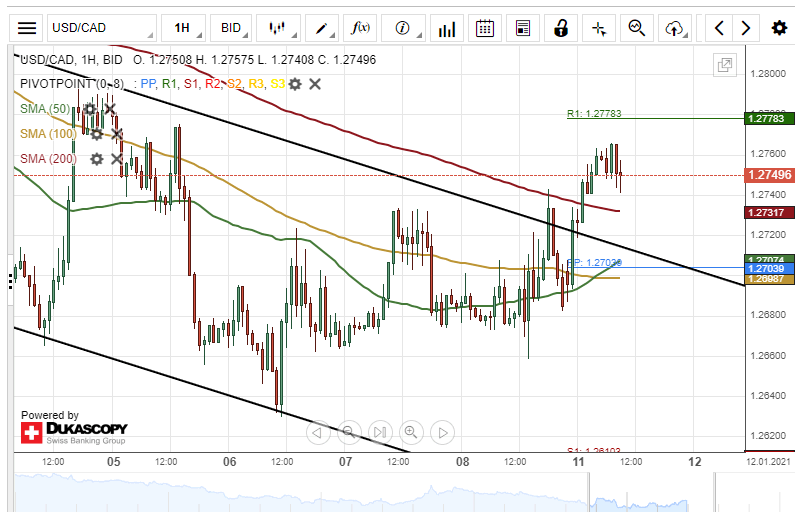The image size is (799, 521).
Task: Activate the crosshair cursor tool
Action: 599,28
